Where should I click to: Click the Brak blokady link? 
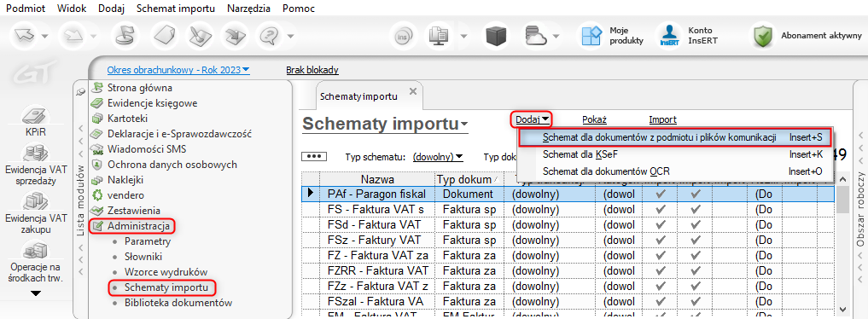pyautogui.click(x=312, y=70)
